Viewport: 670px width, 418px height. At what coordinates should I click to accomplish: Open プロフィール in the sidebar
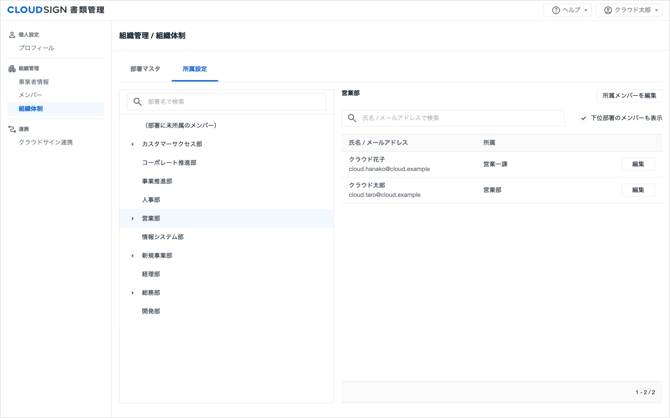36,48
